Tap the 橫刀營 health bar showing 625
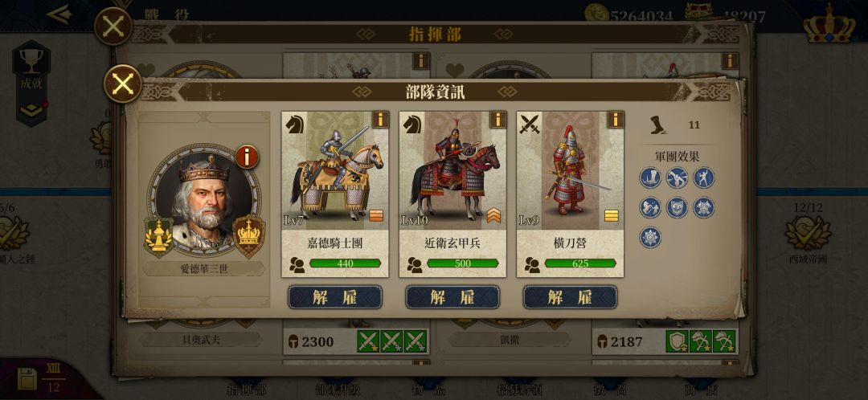 tap(580, 264)
